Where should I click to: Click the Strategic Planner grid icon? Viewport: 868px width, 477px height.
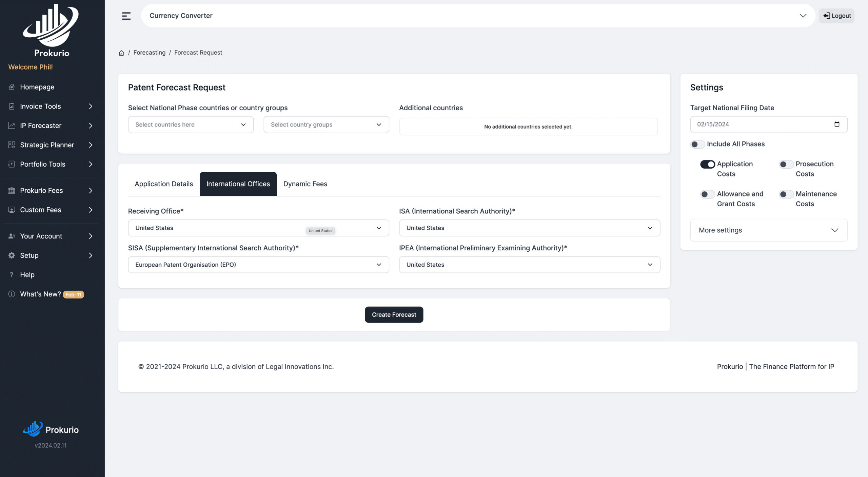[12, 145]
